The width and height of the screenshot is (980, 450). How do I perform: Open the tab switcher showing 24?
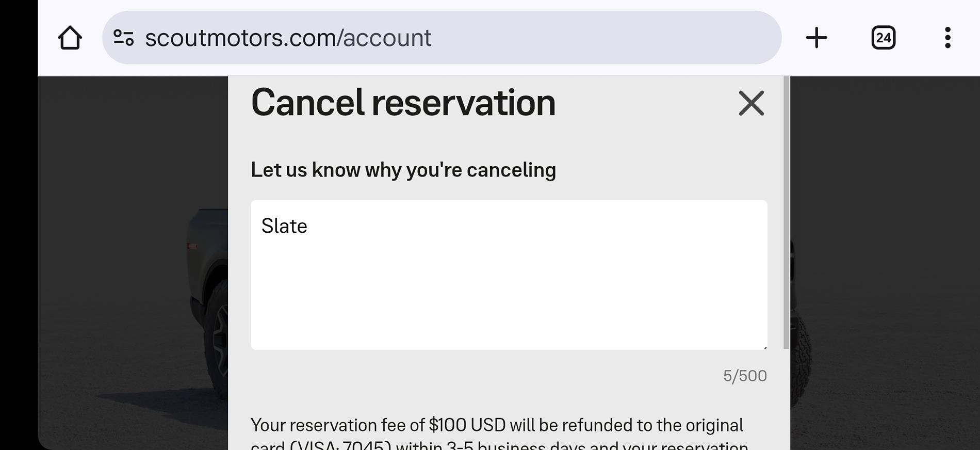(883, 38)
